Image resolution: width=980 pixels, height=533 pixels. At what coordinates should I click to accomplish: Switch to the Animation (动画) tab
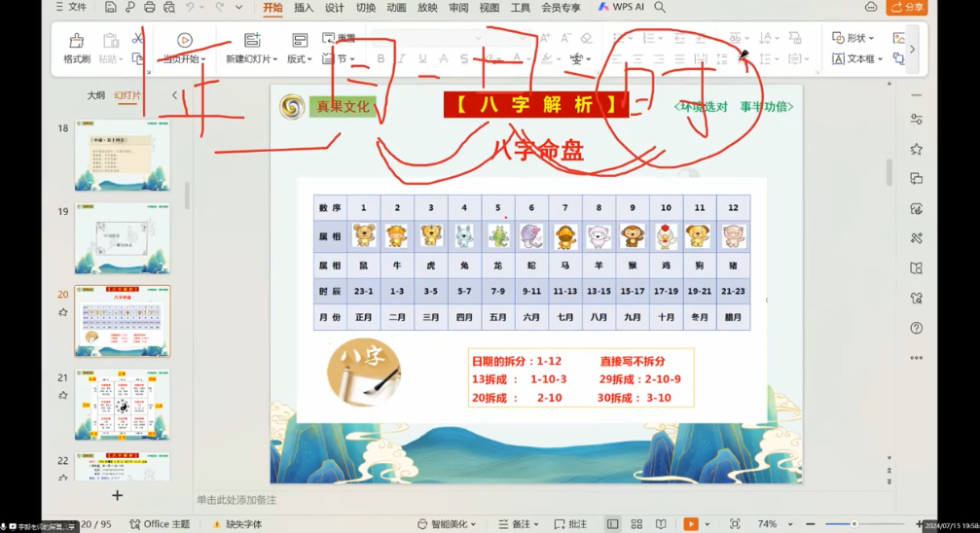pos(396,8)
